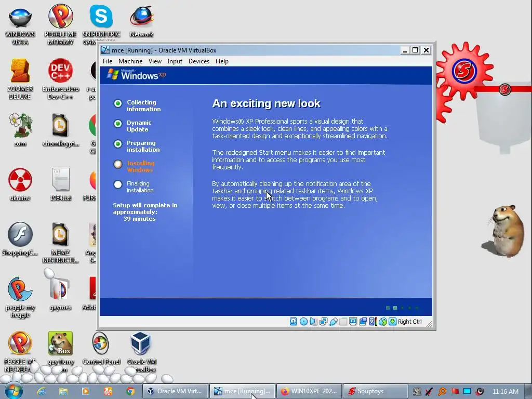532x399 pixels.
Task: Click the Right Ctrl host key label
Action: pos(409,322)
